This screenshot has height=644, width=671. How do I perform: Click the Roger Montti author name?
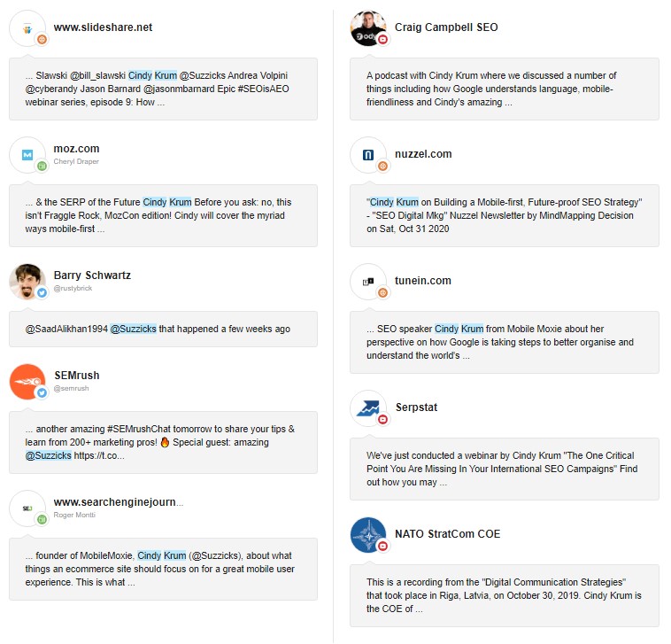tap(74, 516)
